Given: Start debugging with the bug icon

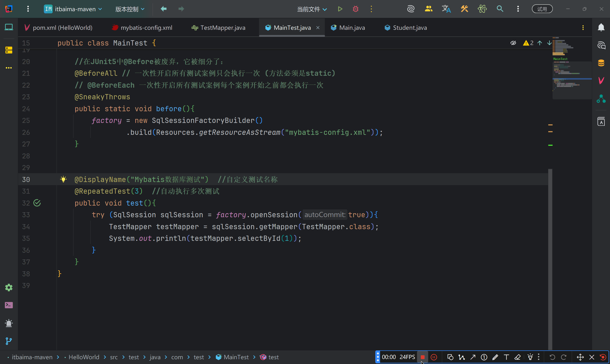Looking at the screenshot, I should tap(356, 9).
